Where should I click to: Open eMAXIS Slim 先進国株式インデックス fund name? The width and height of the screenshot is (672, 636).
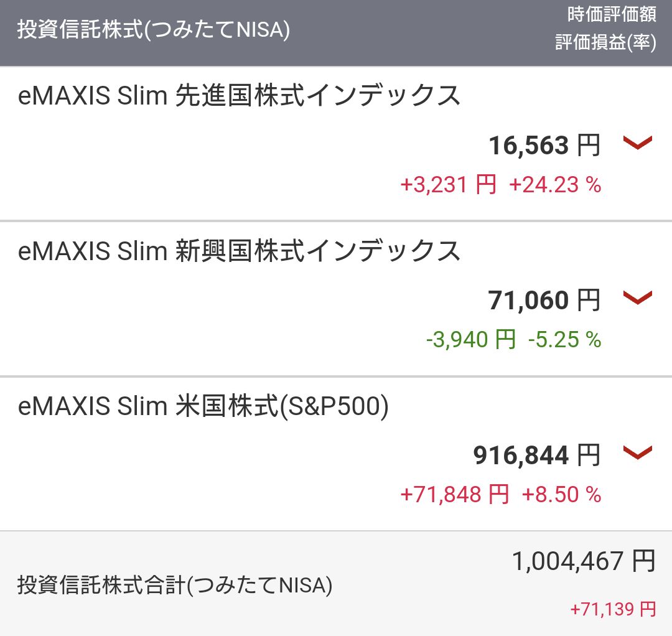click(x=239, y=95)
